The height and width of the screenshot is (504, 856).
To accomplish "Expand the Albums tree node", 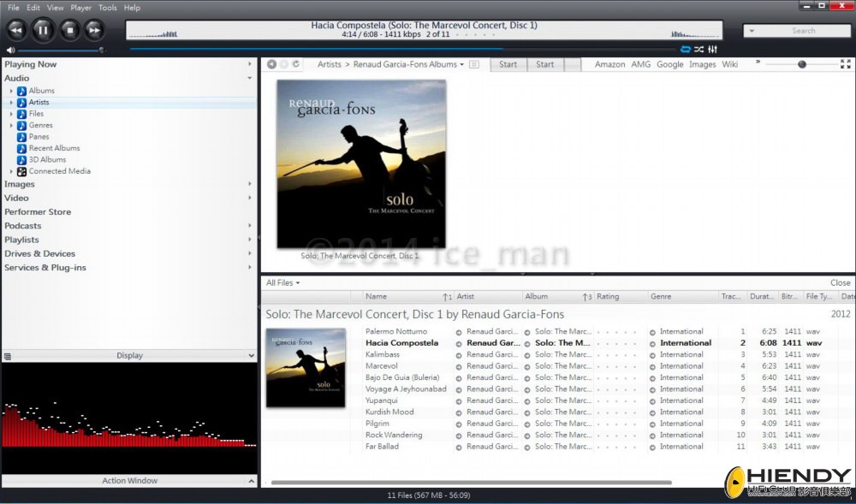I will pyautogui.click(x=11, y=91).
